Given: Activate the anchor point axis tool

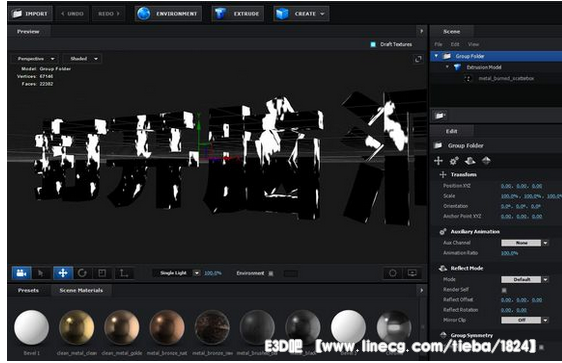Looking at the screenshot, I should (x=124, y=273).
